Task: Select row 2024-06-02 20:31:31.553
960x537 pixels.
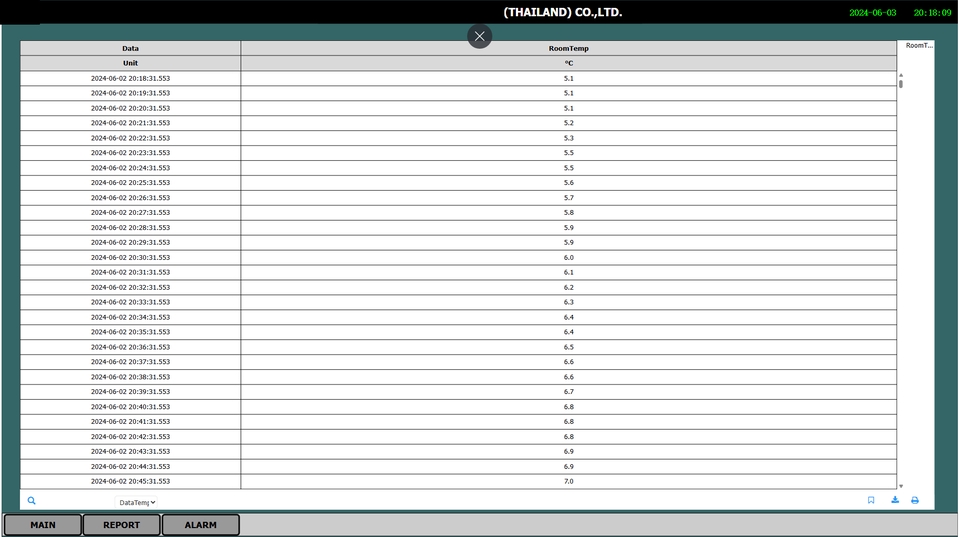Action: pyautogui.click(x=459, y=272)
